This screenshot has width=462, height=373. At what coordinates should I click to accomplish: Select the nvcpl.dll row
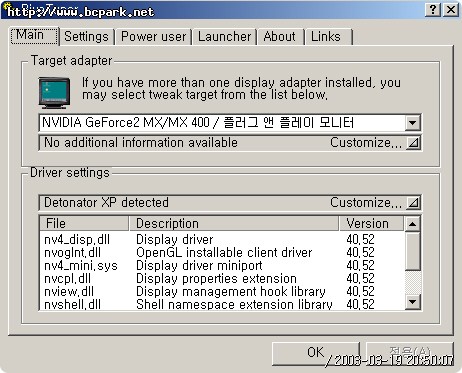click(x=222, y=278)
